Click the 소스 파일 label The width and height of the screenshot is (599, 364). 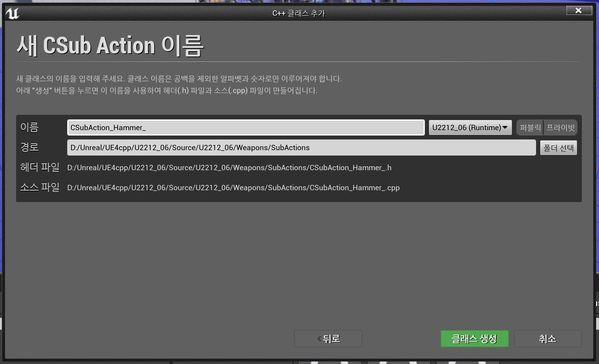click(40, 187)
